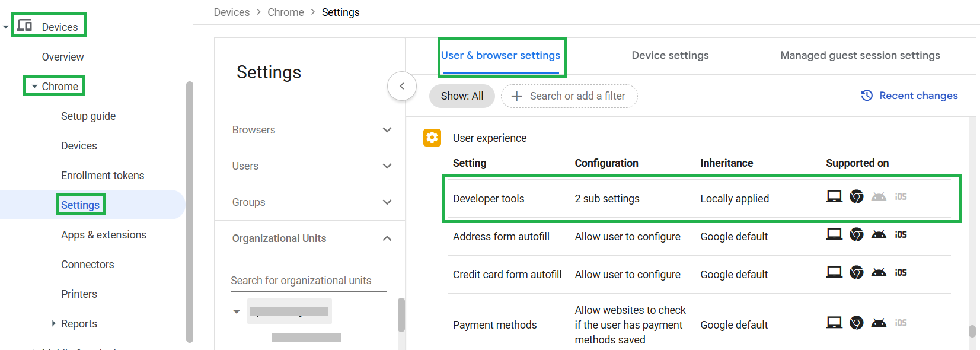
Task: Click the Recent changes history icon
Action: tap(867, 96)
